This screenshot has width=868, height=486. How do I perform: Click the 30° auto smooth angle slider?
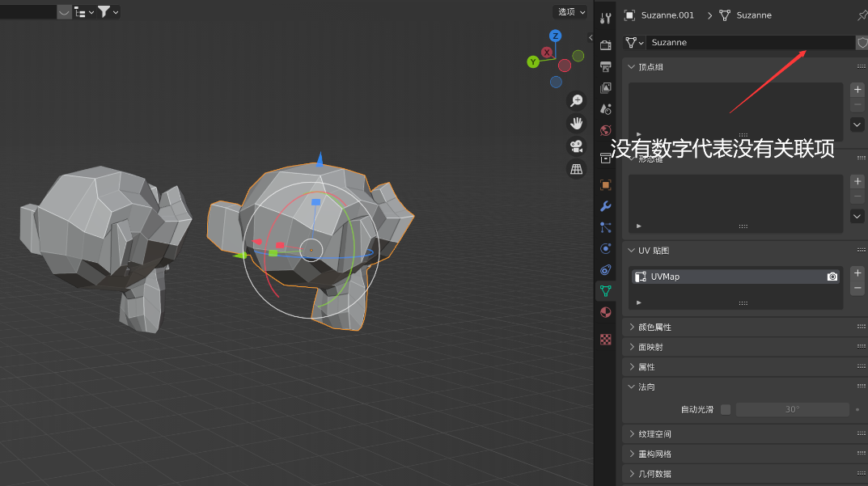point(792,410)
